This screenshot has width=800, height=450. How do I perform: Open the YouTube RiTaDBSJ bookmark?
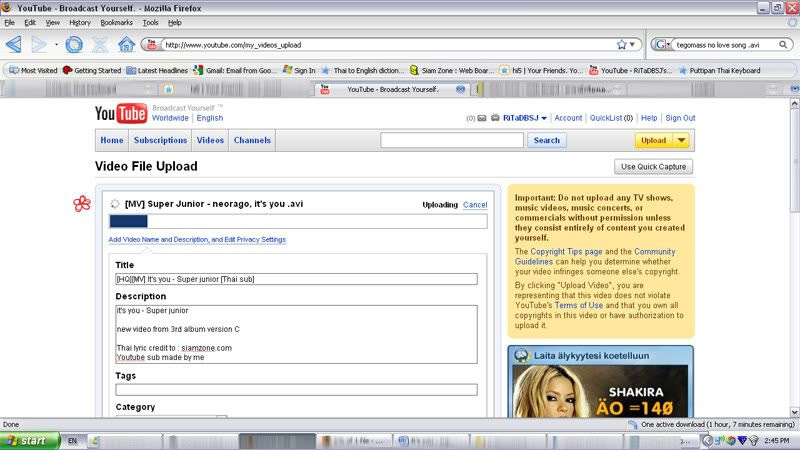pyautogui.click(x=631, y=70)
